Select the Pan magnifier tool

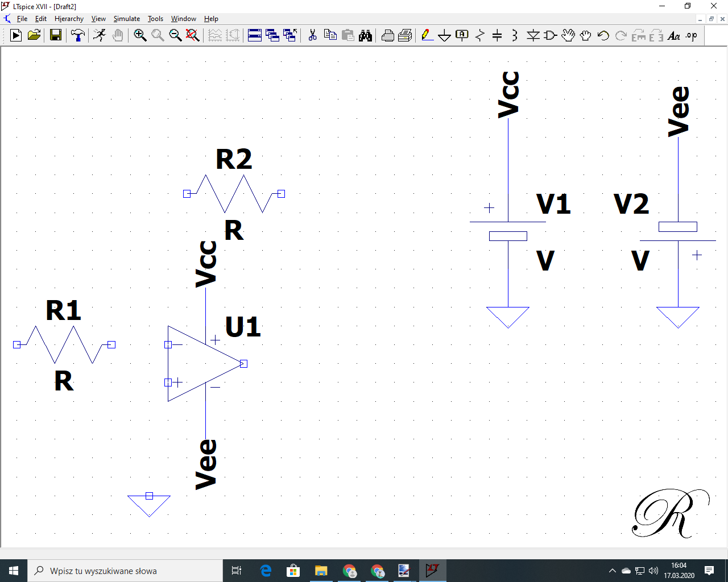(x=158, y=35)
